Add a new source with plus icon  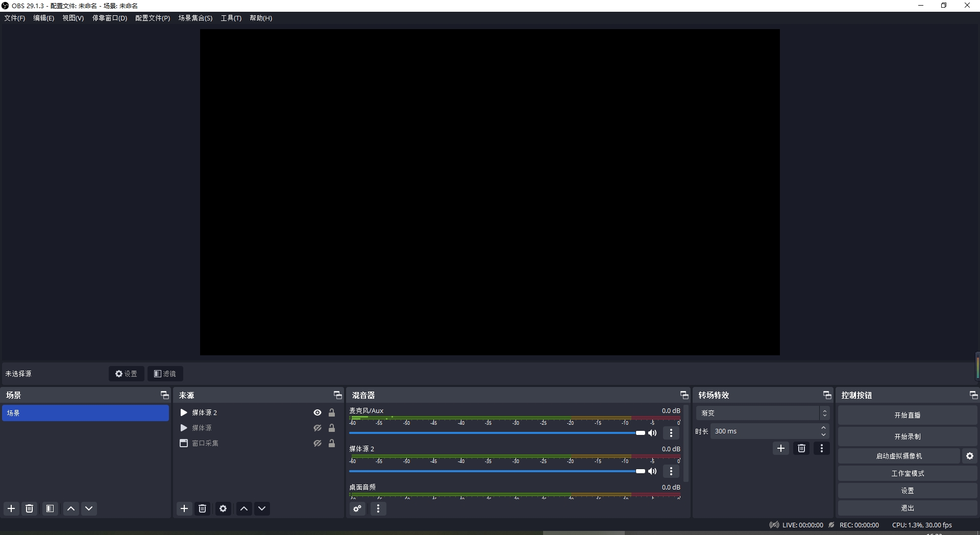click(184, 508)
